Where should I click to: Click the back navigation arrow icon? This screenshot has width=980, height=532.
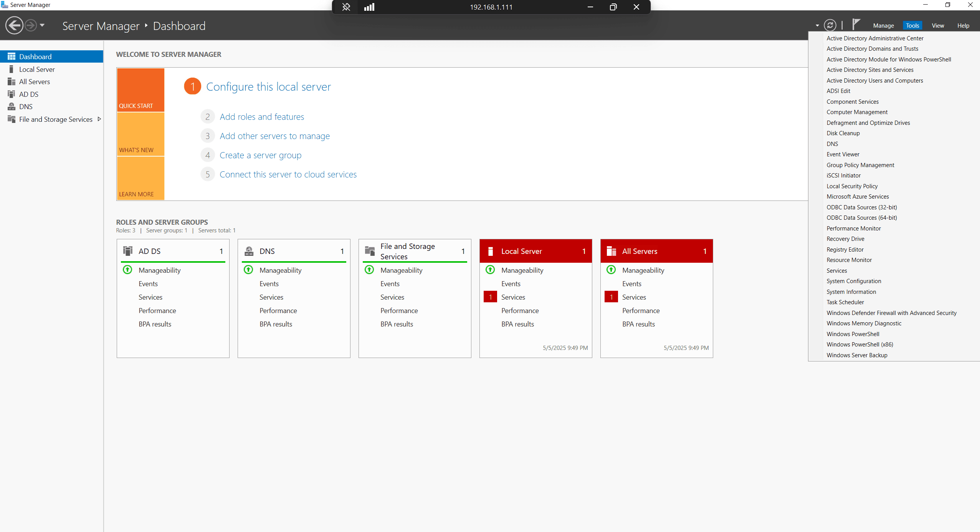14,26
